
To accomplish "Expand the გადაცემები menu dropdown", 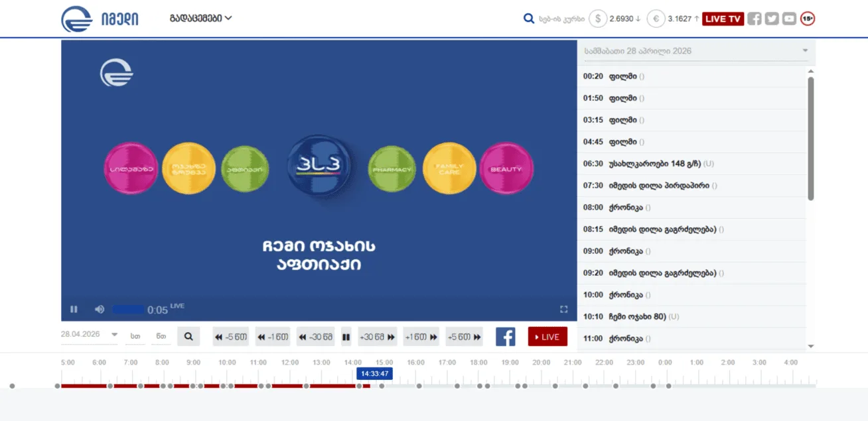I will 200,19.
